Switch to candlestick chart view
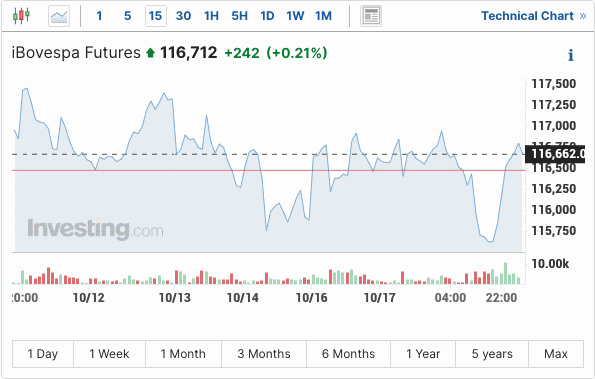The image size is (595, 379). (x=21, y=16)
